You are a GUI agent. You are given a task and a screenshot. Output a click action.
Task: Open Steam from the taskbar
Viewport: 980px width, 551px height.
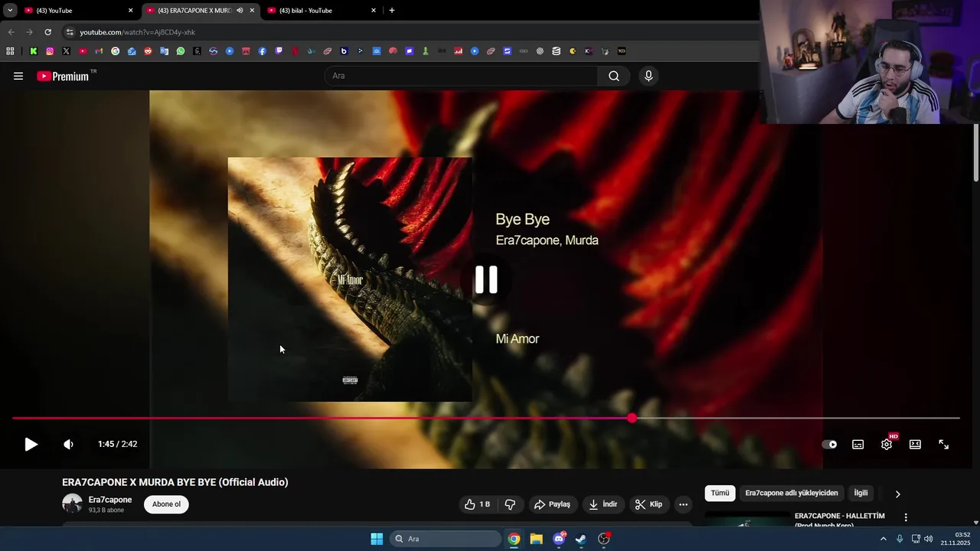point(581,539)
